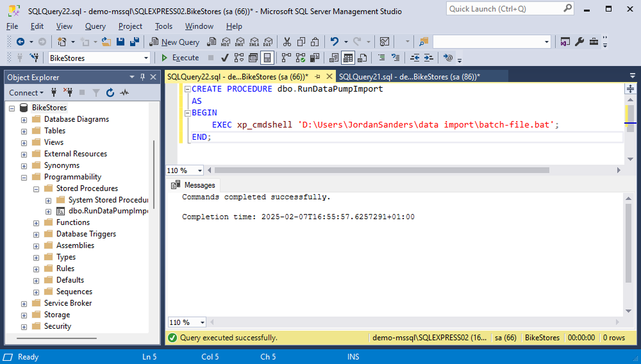Click the Navigate Backward arrow icon
This screenshot has height=364, width=641.
(x=21, y=42)
